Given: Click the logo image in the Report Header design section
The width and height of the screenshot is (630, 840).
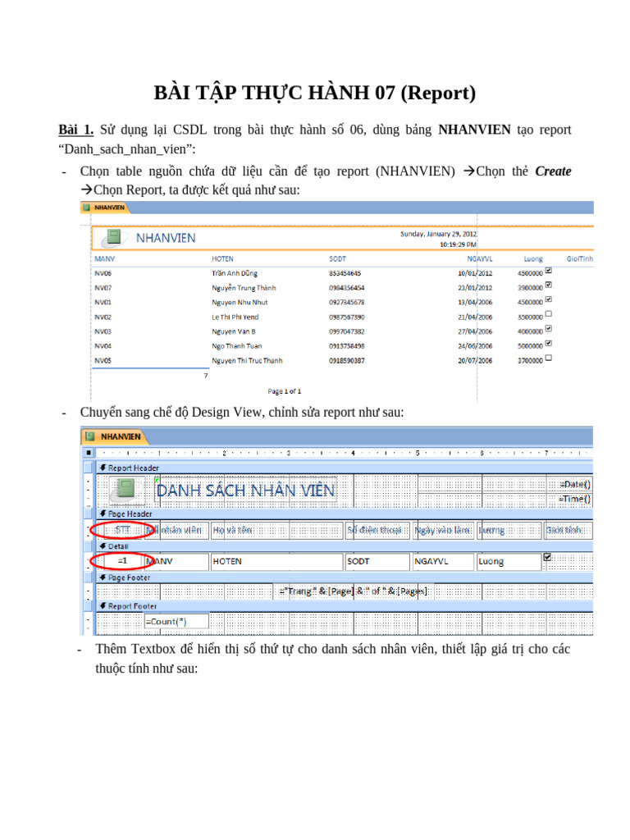Looking at the screenshot, I should [x=126, y=491].
